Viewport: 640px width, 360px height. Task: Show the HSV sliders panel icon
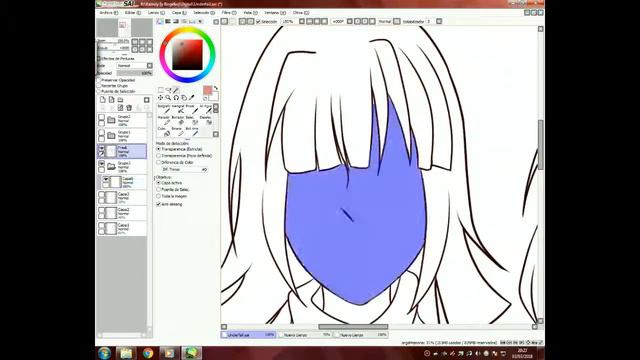[176, 21]
